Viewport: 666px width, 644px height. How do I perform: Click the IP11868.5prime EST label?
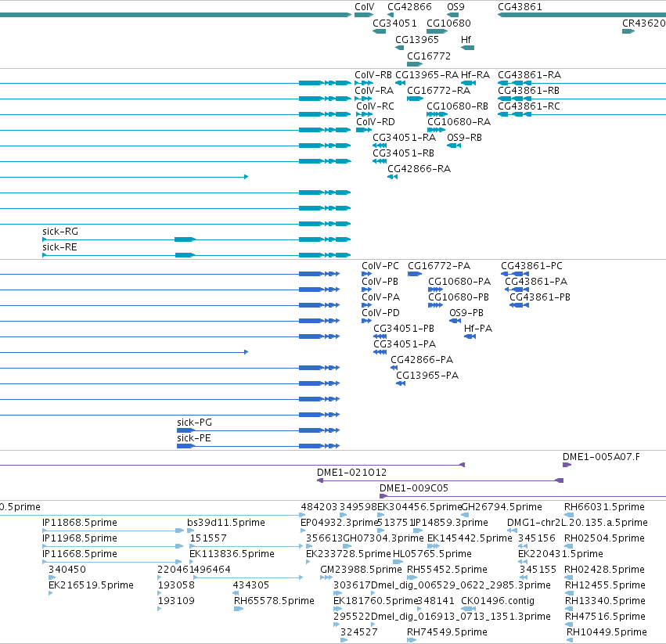tap(79, 523)
